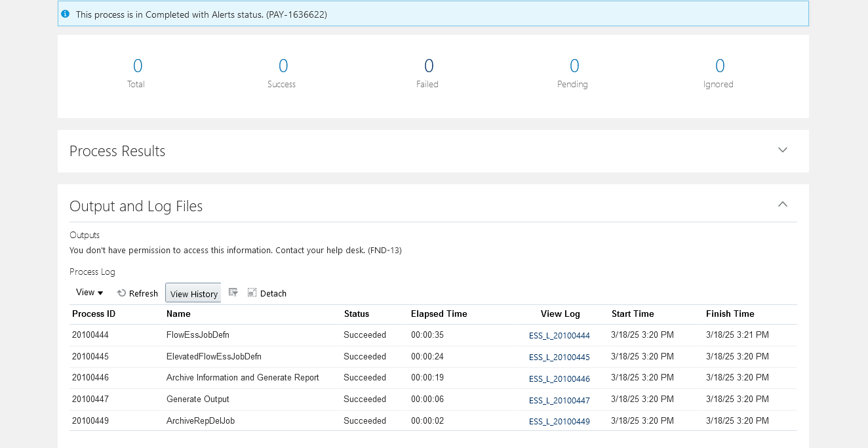The height and width of the screenshot is (448, 868).
Task: Open log ESS_L_20100446
Action: (x=559, y=379)
